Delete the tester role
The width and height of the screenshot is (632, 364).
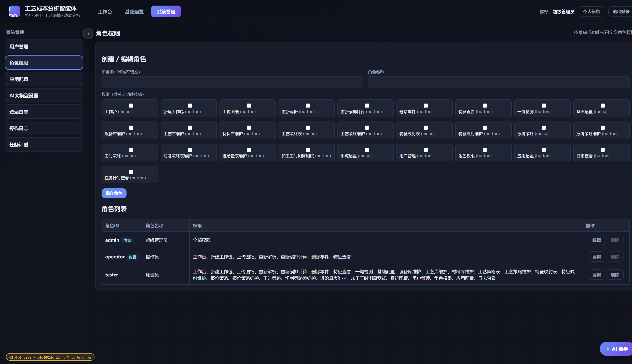[615, 275]
